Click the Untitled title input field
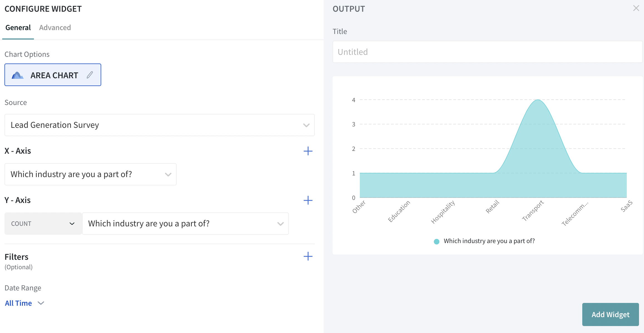 487,52
